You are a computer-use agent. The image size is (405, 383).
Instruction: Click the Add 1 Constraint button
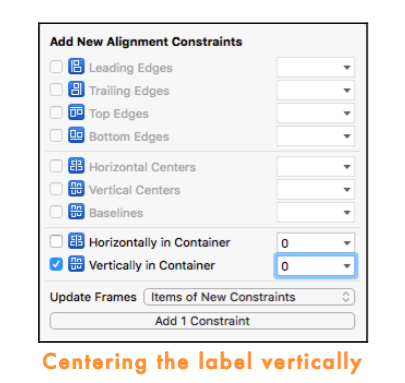pos(202,321)
